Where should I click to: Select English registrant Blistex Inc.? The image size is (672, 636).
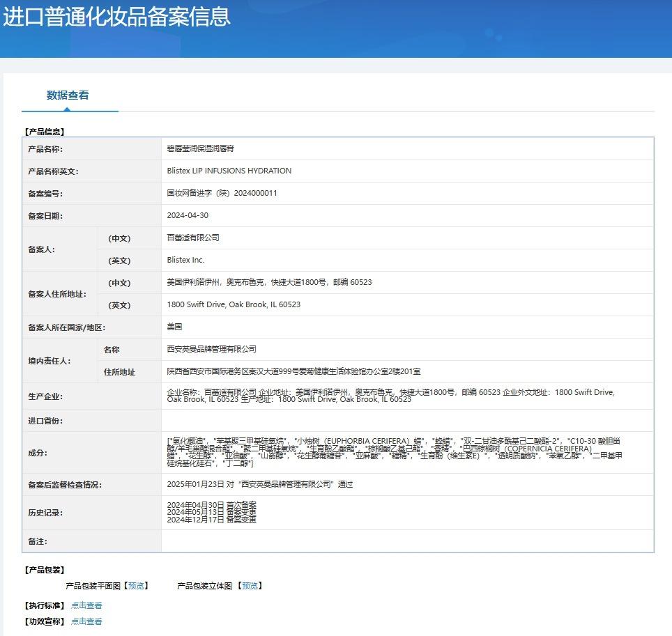[x=185, y=260]
